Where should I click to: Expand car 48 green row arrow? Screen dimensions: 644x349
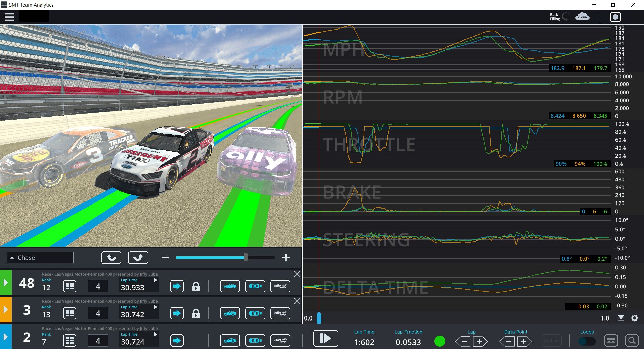6,283
